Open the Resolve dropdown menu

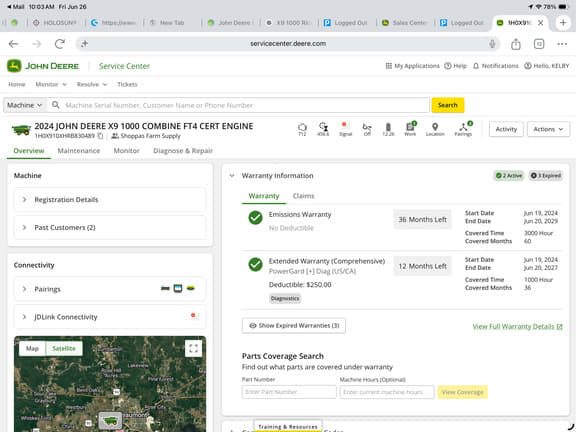pyautogui.click(x=92, y=84)
